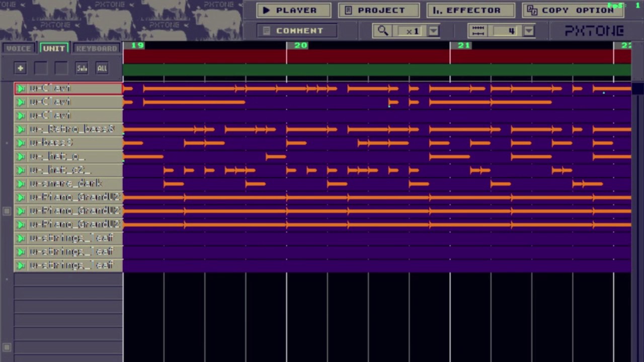Click the page icon on the Comment button
The width and height of the screenshot is (644, 362).
267,31
